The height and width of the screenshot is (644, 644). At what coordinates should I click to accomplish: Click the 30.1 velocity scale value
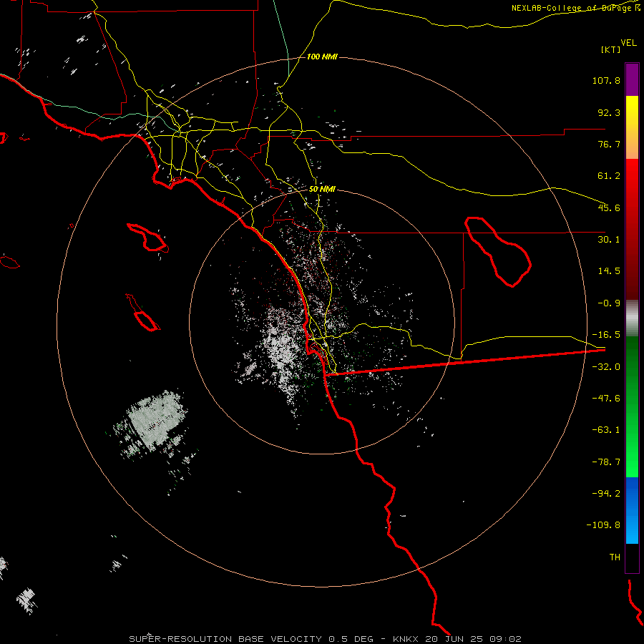609,240
